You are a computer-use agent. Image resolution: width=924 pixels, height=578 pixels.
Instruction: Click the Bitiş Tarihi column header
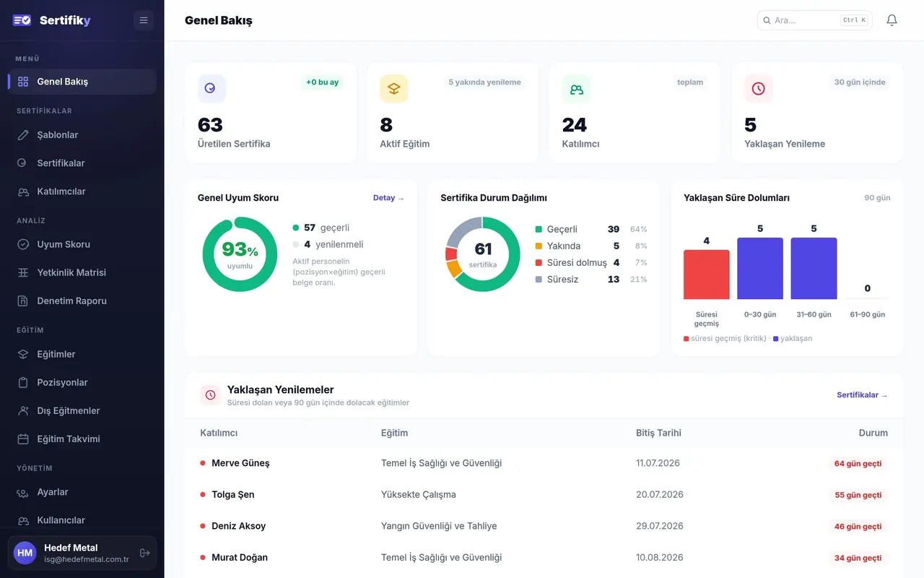pyautogui.click(x=658, y=433)
